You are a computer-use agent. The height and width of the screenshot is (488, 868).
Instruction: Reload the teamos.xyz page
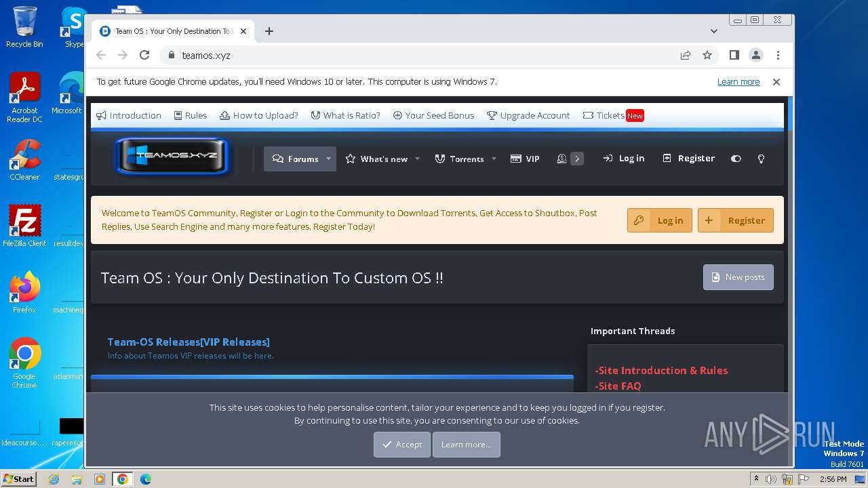click(144, 55)
